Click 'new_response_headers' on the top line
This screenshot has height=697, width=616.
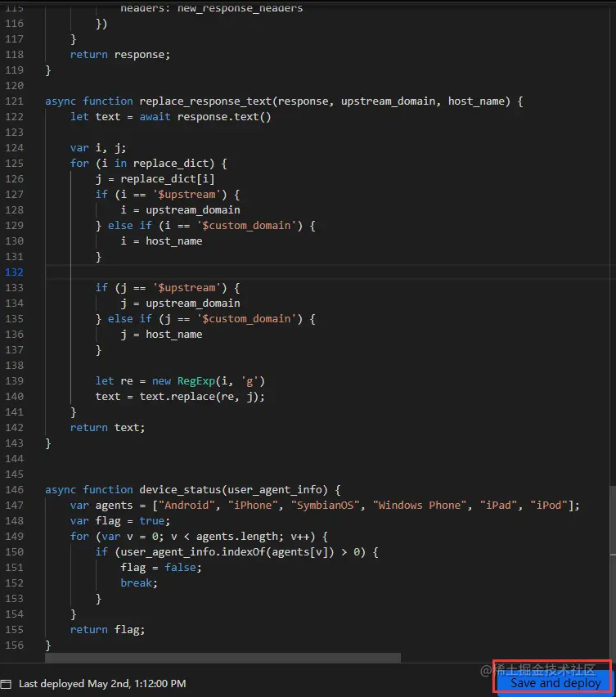point(240,8)
